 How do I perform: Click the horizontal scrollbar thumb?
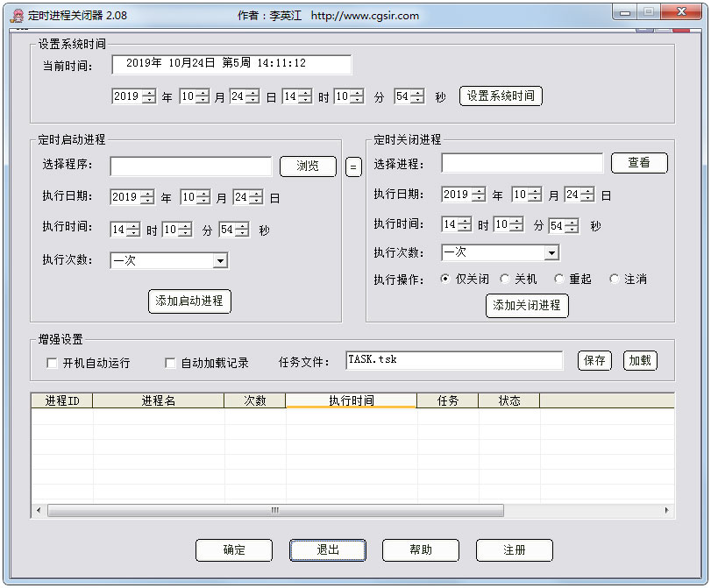pyautogui.click(x=275, y=511)
